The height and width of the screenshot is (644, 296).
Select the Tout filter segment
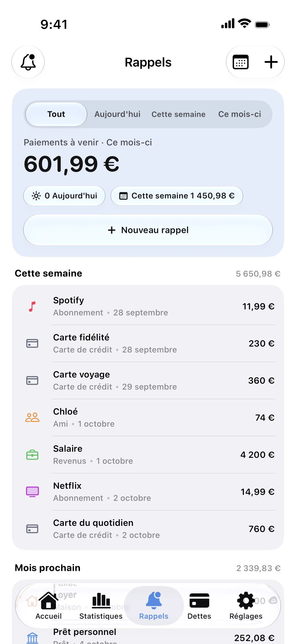pyautogui.click(x=56, y=114)
